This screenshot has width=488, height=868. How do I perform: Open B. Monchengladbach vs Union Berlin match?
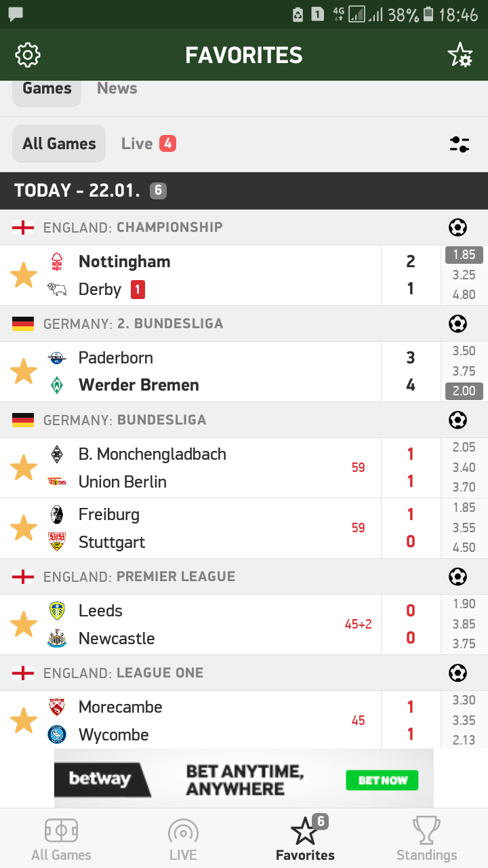point(203,468)
